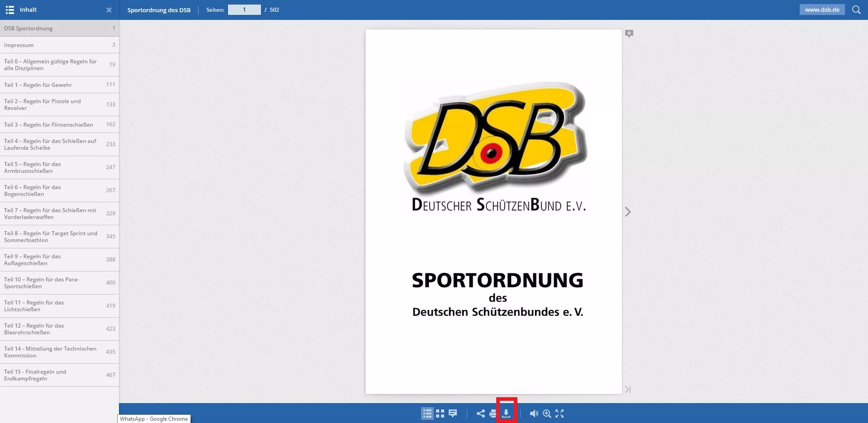The height and width of the screenshot is (423, 868).
Task: Print the document via printer icon
Action: click(493, 413)
